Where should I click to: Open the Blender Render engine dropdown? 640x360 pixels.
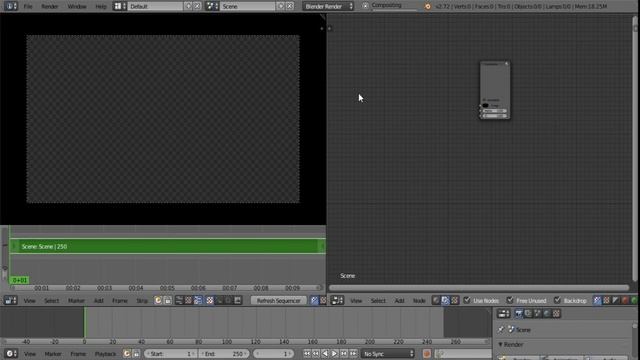(x=328, y=6)
